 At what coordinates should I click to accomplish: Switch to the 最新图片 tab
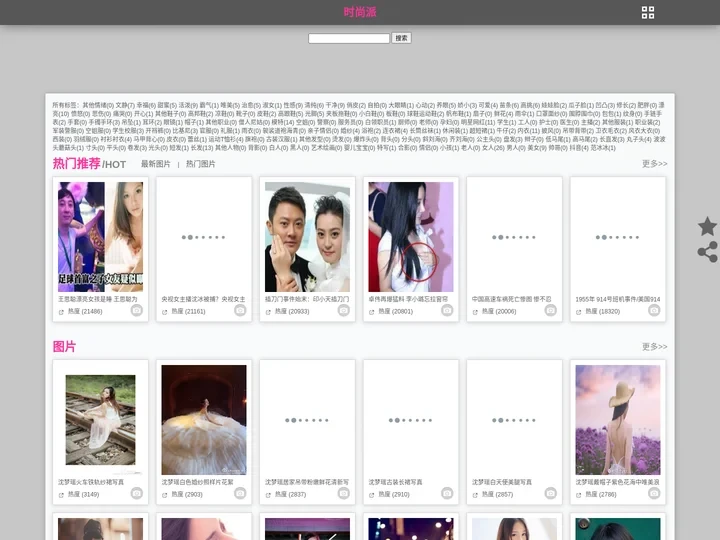click(156, 164)
